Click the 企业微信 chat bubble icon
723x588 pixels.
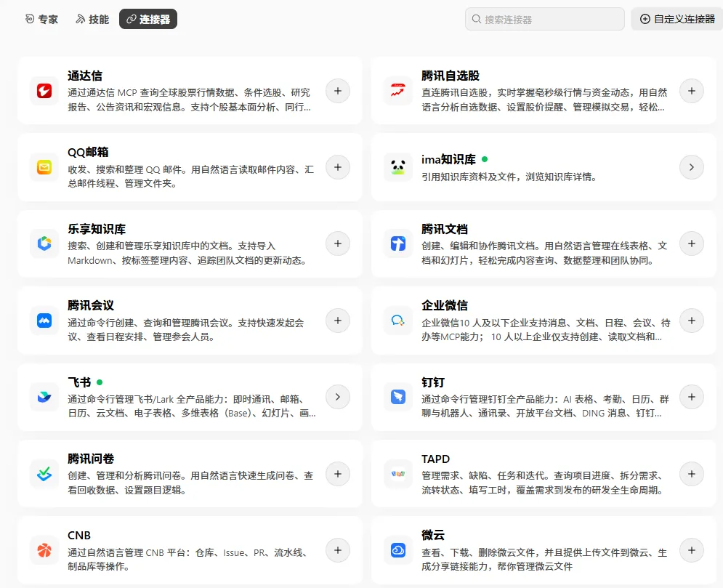coord(398,321)
